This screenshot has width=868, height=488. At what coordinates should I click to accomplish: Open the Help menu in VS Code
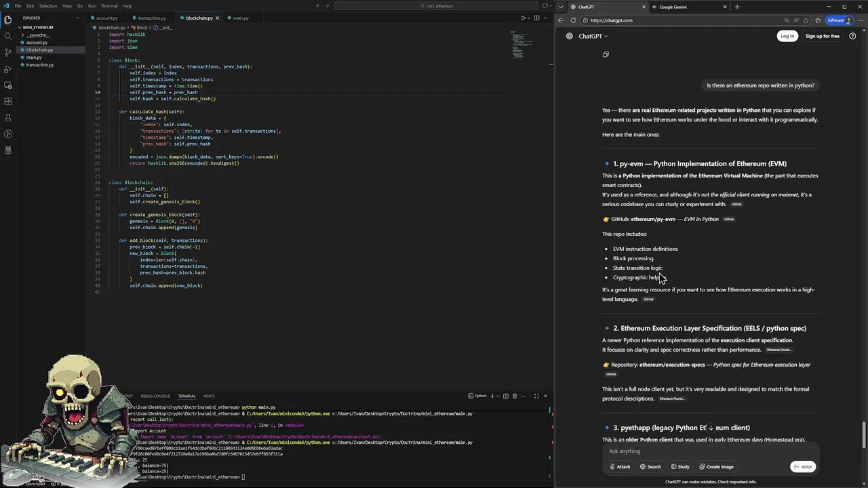[127, 6]
